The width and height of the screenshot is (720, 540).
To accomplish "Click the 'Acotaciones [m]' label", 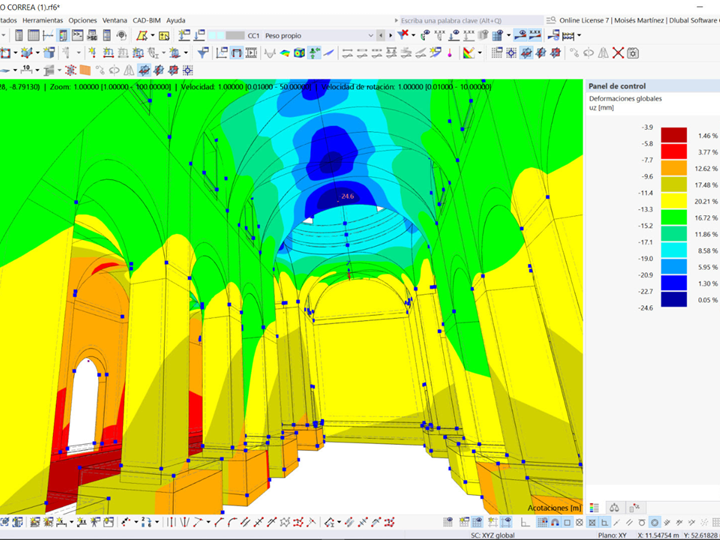I will click(x=554, y=508).
